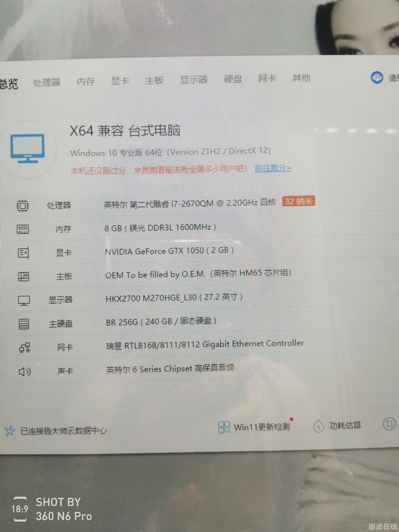This screenshot has width=399, height=532.
Task: Click the graphics card icon
Action: click(23, 253)
